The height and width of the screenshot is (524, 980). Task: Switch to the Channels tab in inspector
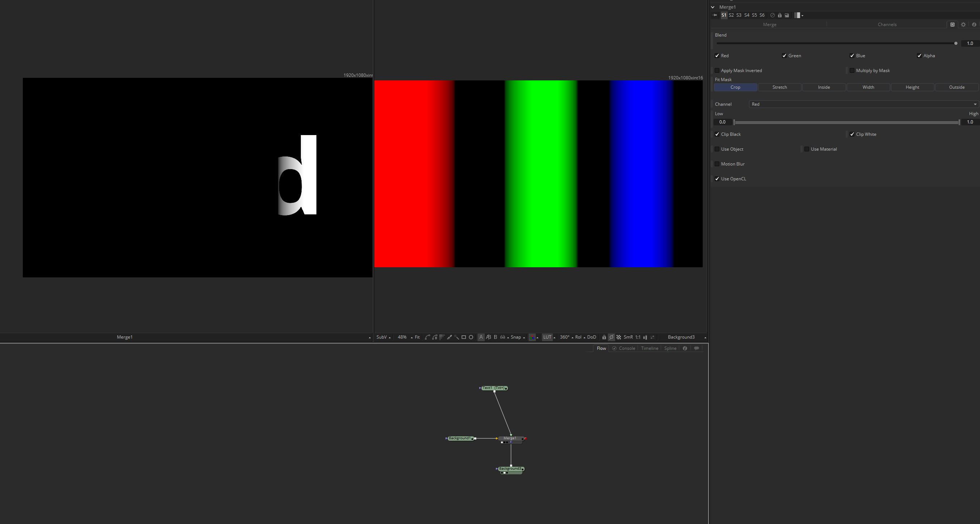click(887, 24)
